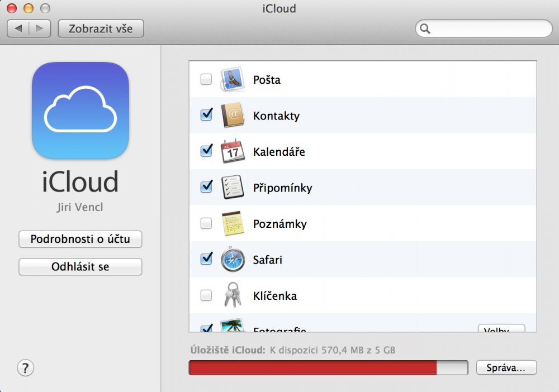Click inside the search field

coord(484,28)
